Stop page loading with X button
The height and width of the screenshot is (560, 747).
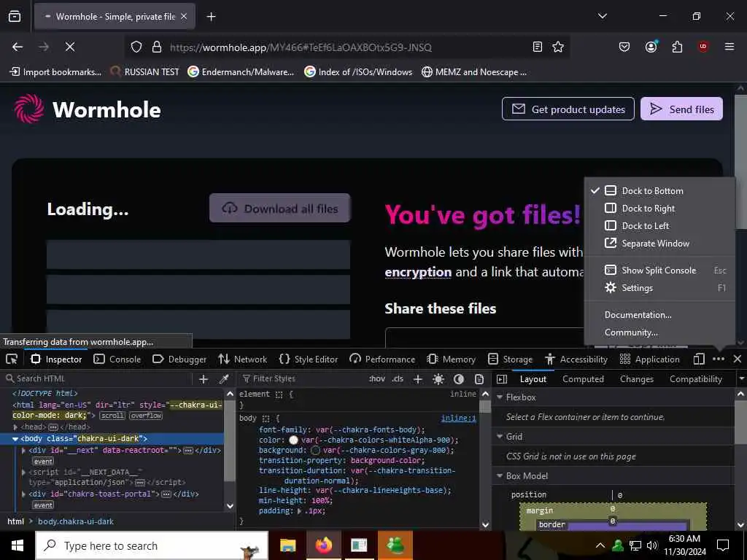tap(69, 47)
